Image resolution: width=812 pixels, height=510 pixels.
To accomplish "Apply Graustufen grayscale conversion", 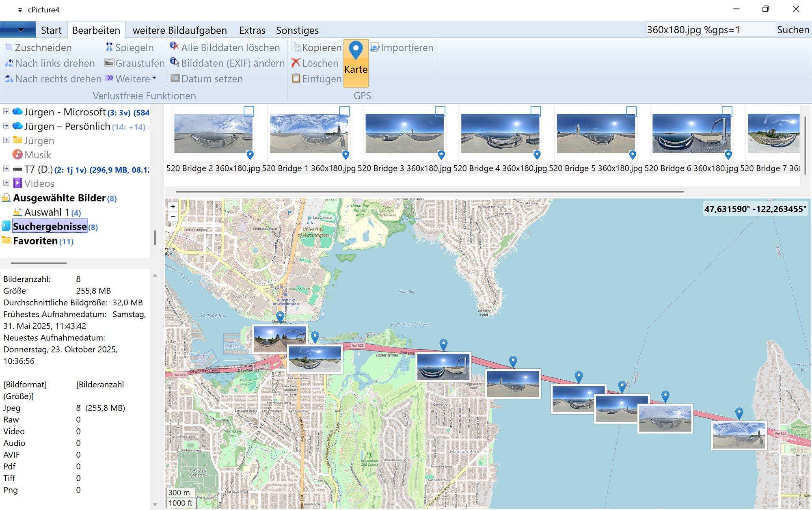I will pyautogui.click(x=134, y=63).
